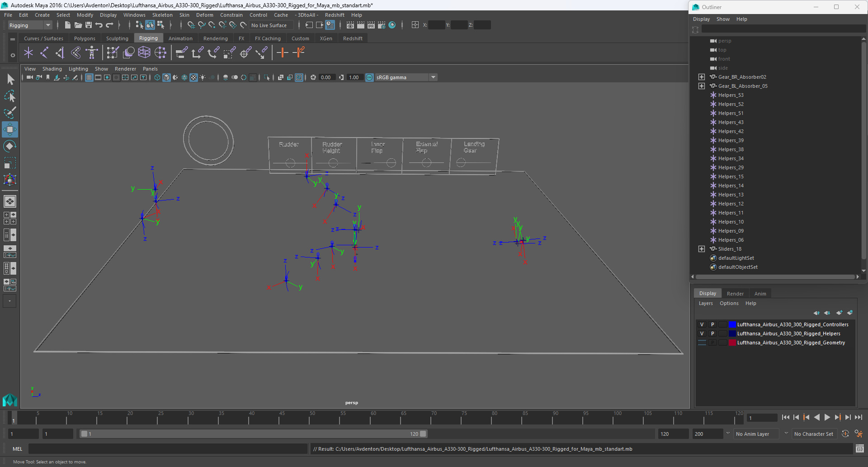Jump to the end of playback range
The height and width of the screenshot is (467, 868).
tap(858, 418)
